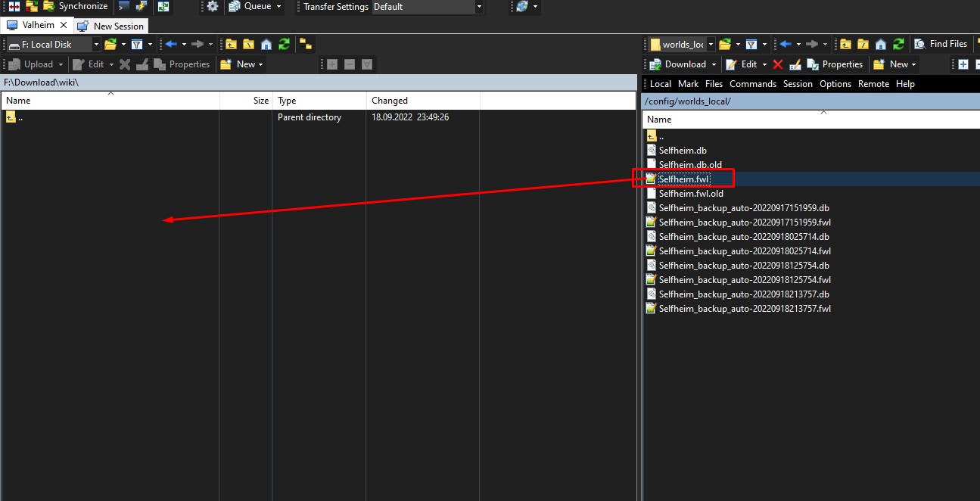Sort local files by Changed column header
Viewport: 980px width, 501px height.
[x=390, y=101]
